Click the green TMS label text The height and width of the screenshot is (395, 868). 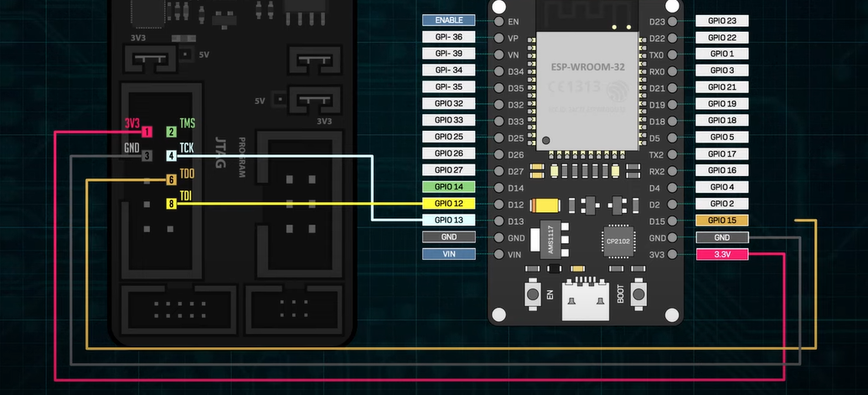point(188,123)
